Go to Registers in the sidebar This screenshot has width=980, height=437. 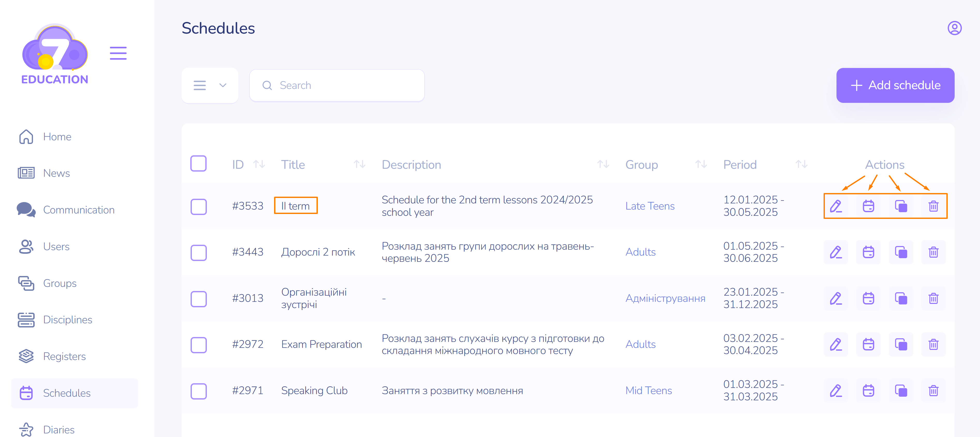(x=64, y=356)
